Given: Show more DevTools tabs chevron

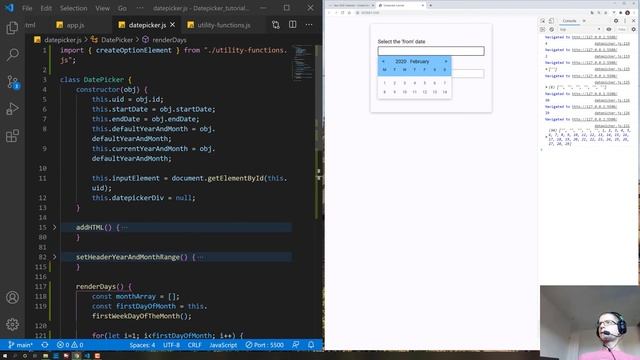Looking at the screenshot, I should point(584,21).
